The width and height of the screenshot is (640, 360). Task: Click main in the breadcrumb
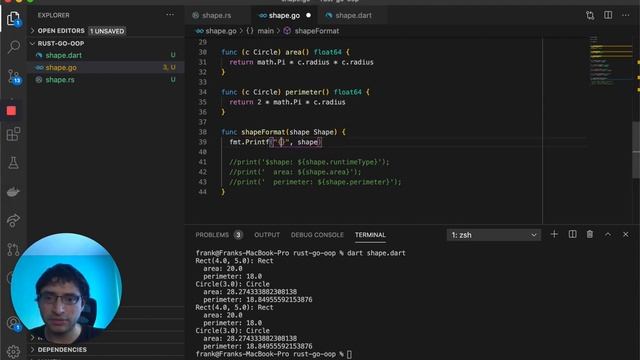pyautogui.click(x=265, y=31)
